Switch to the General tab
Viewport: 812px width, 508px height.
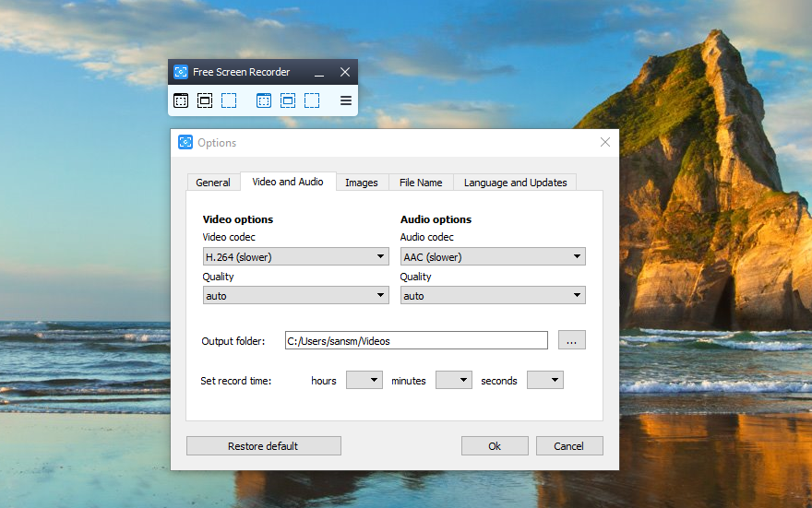coord(213,183)
